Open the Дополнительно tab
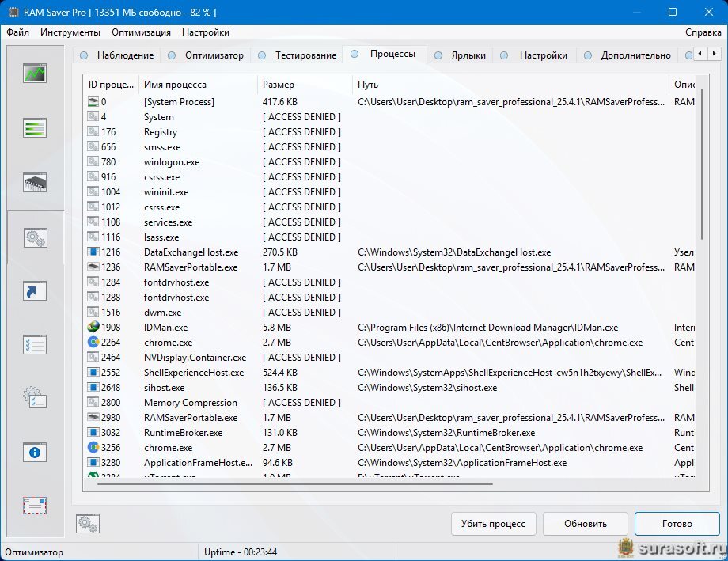The height and width of the screenshot is (561, 728). pyautogui.click(x=628, y=55)
